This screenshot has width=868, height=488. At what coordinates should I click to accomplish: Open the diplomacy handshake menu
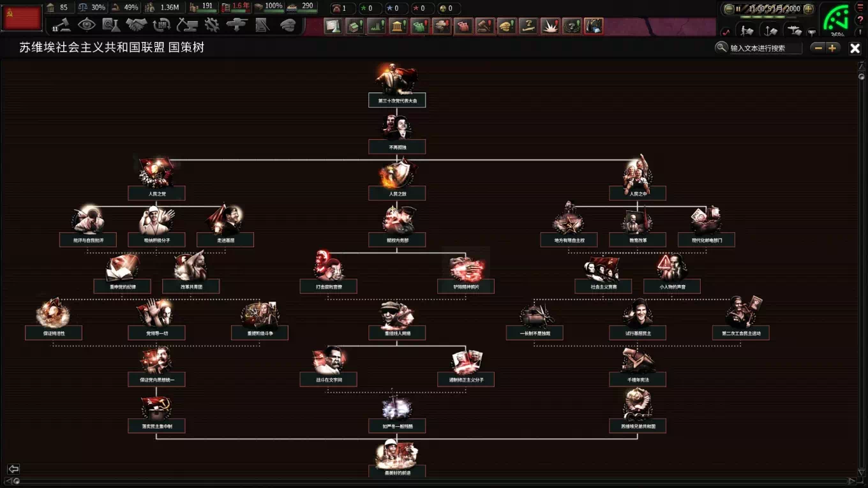click(136, 25)
